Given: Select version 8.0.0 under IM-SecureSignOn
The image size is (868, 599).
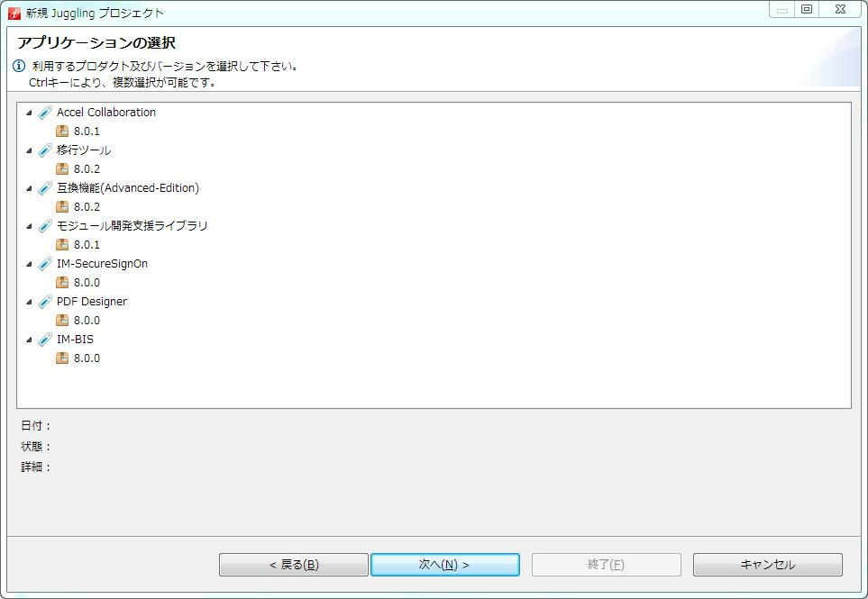Looking at the screenshot, I should coord(87,282).
